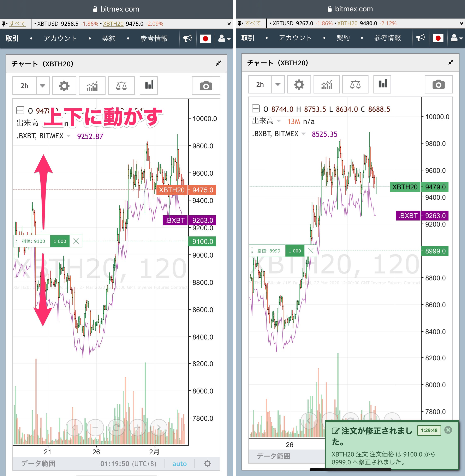
Task: Open the 2h interval dropdown in left chart
Action: coord(42,86)
